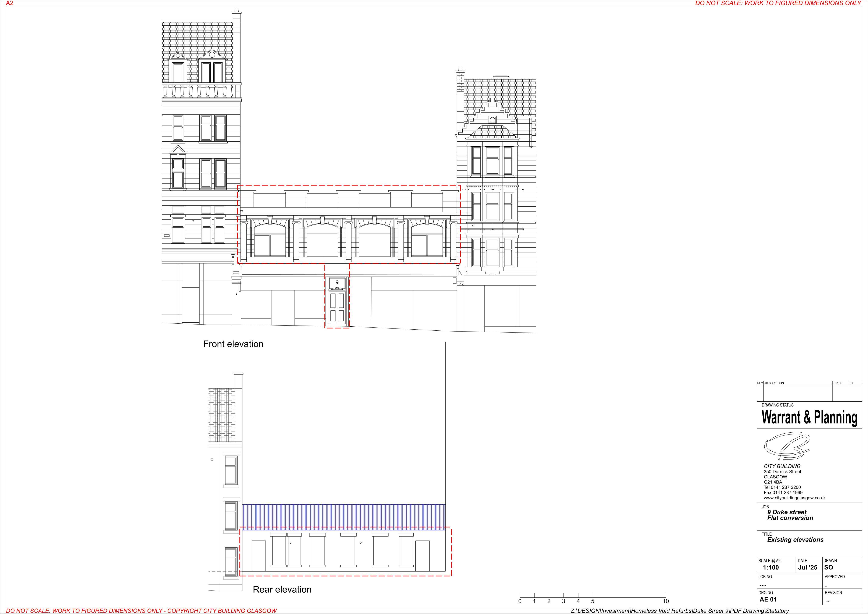The image size is (868, 614).
Task: Click the 'Rear elevation' caption
Action: click(282, 589)
